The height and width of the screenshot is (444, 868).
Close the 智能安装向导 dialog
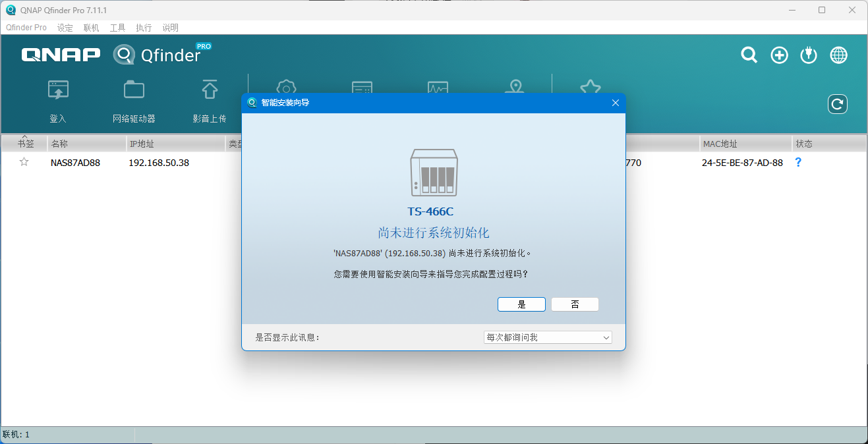click(616, 103)
